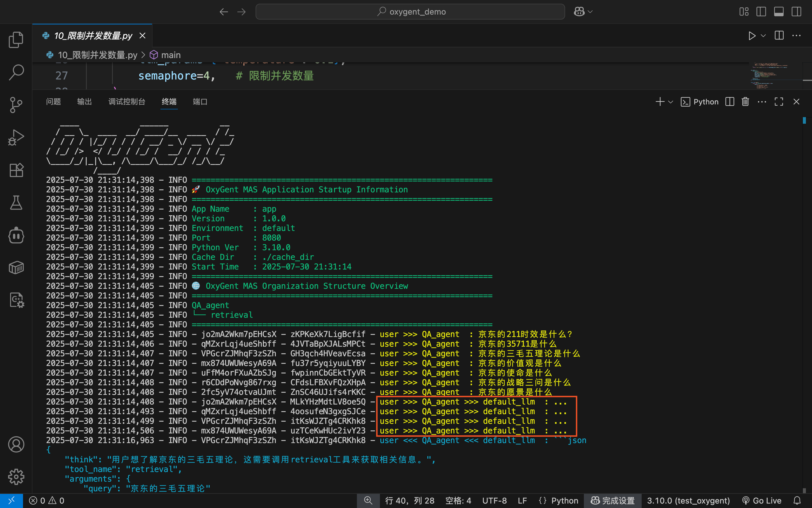Split the terminal panel

(730, 102)
